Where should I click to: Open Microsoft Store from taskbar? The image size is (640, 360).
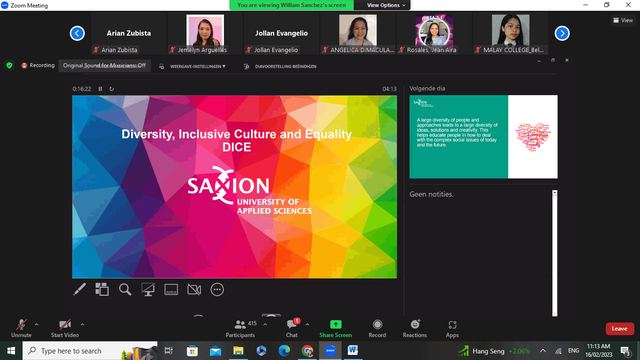(x=192, y=351)
